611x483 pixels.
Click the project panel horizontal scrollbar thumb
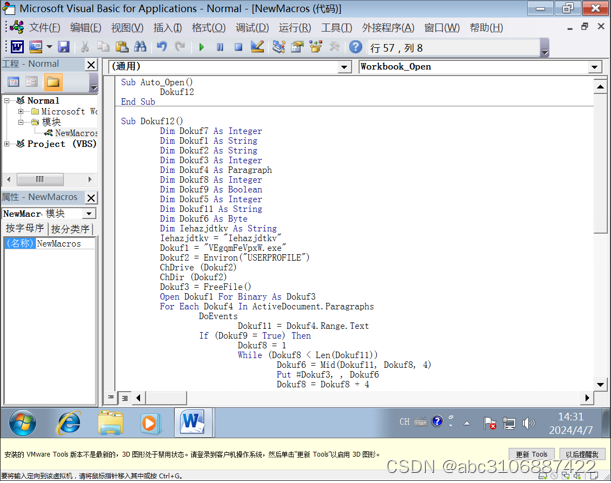click(x=40, y=179)
